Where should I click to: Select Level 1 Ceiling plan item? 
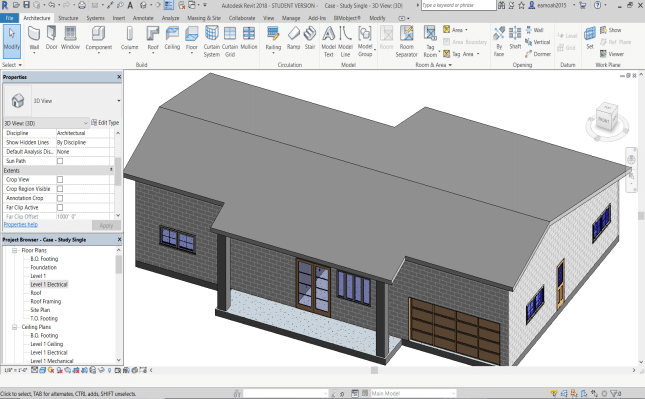click(47, 344)
